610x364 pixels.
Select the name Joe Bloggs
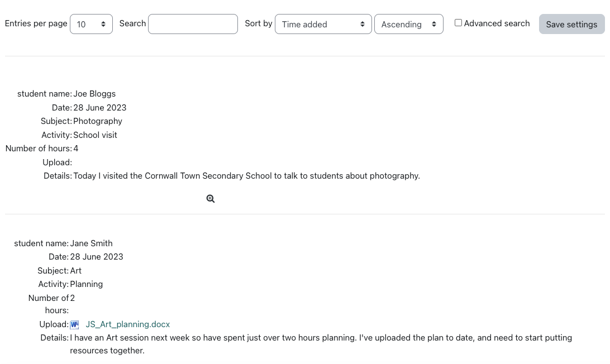pos(94,94)
